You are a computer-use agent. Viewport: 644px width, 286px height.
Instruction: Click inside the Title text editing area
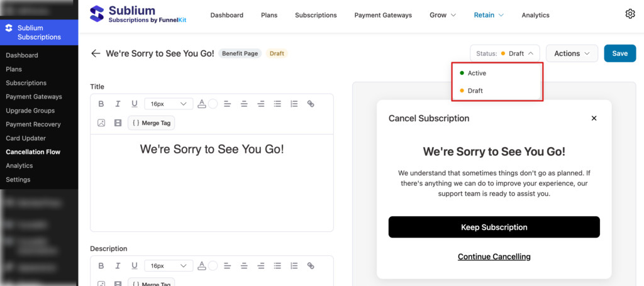click(211, 182)
